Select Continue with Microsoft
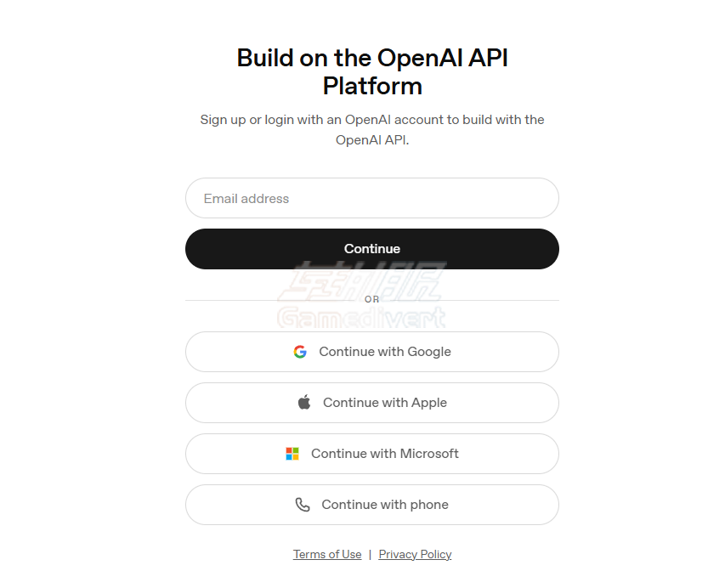725x588 pixels. tap(372, 453)
